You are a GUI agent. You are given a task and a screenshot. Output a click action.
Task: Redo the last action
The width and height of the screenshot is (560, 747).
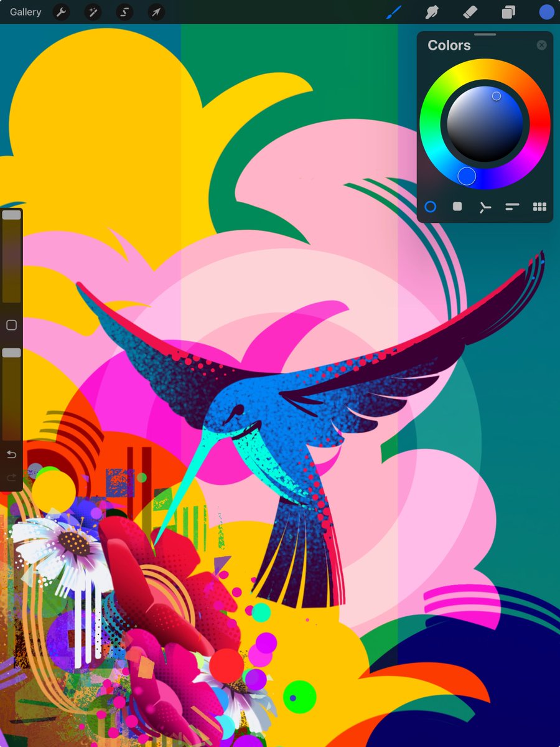(11, 477)
